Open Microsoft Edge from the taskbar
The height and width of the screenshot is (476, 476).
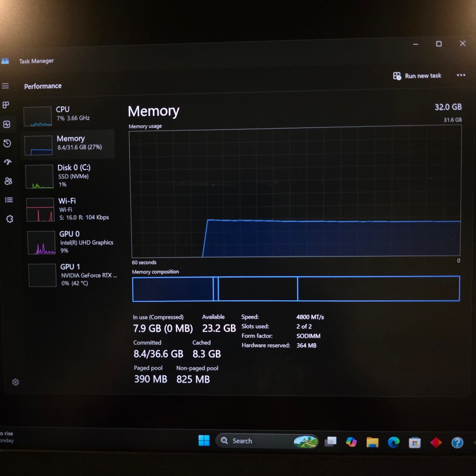394,442
